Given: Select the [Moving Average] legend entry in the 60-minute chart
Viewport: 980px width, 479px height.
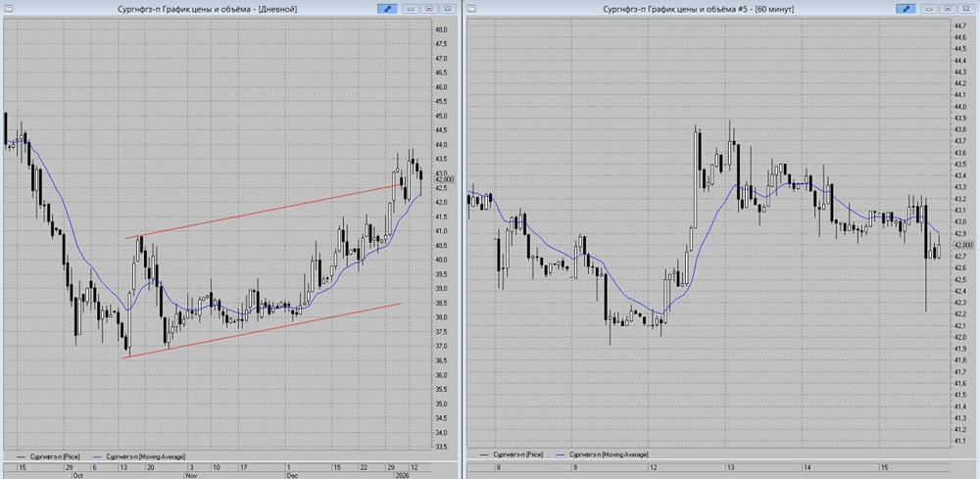Looking at the screenshot, I should click(602, 455).
